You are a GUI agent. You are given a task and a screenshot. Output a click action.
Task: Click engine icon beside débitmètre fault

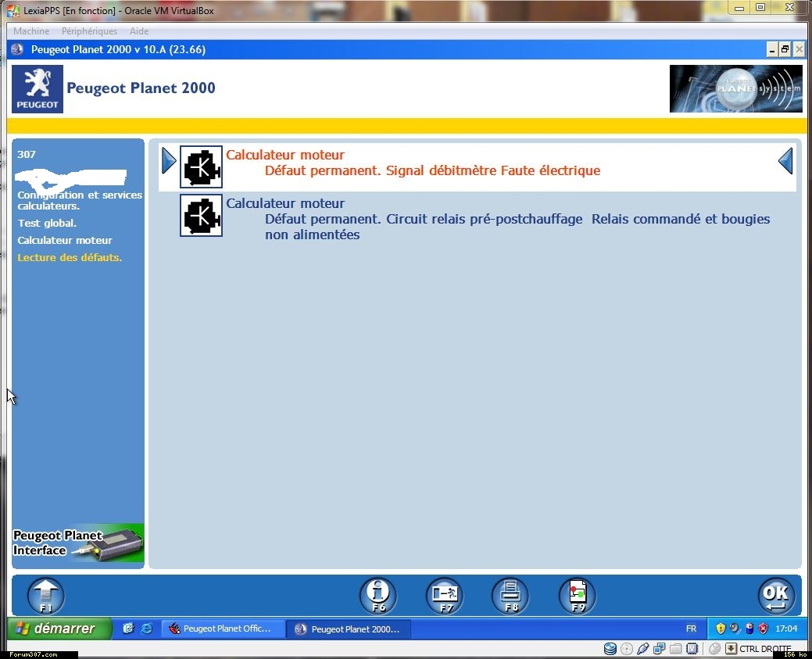coord(201,167)
